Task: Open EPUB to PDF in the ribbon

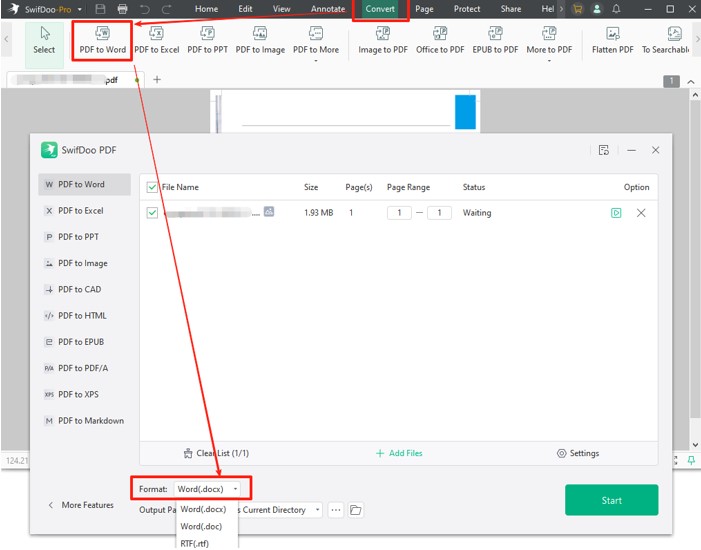Action: click(x=495, y=41)
